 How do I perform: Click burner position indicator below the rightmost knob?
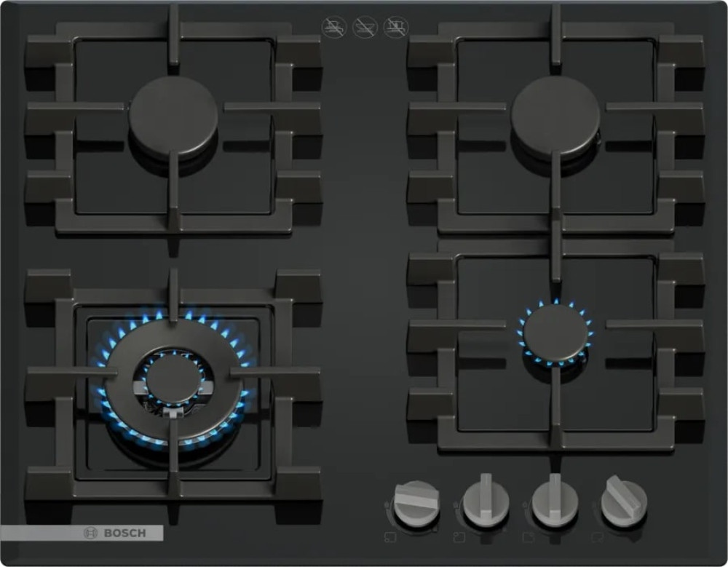coord(597,538)
